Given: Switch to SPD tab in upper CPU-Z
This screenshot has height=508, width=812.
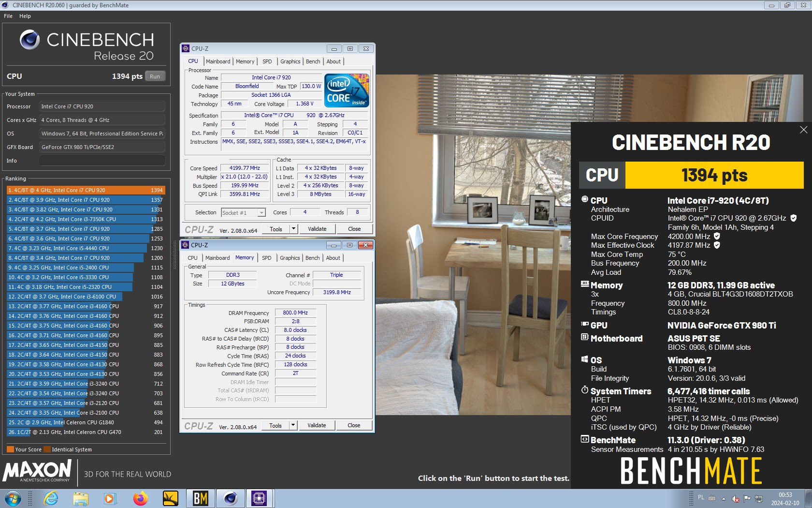Looking at the screenshot, I should pos(267,61).
